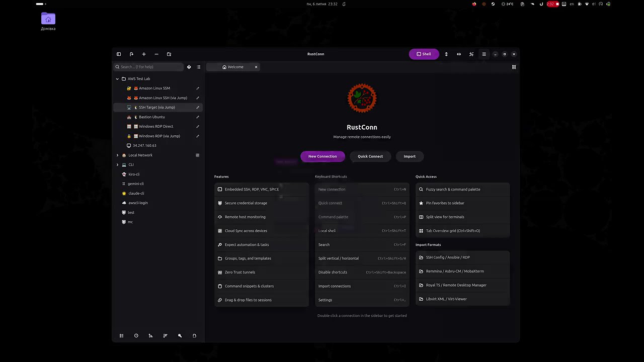
Task: Expand the CLI group
Action: point(118,165)
